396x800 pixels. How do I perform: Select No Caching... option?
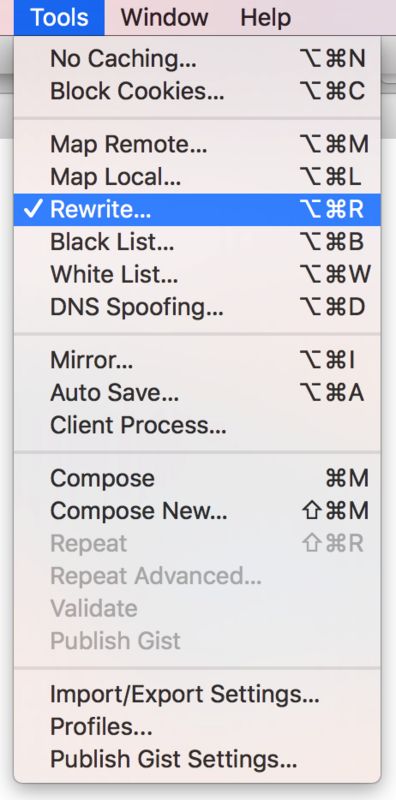[x=197, y=59]
